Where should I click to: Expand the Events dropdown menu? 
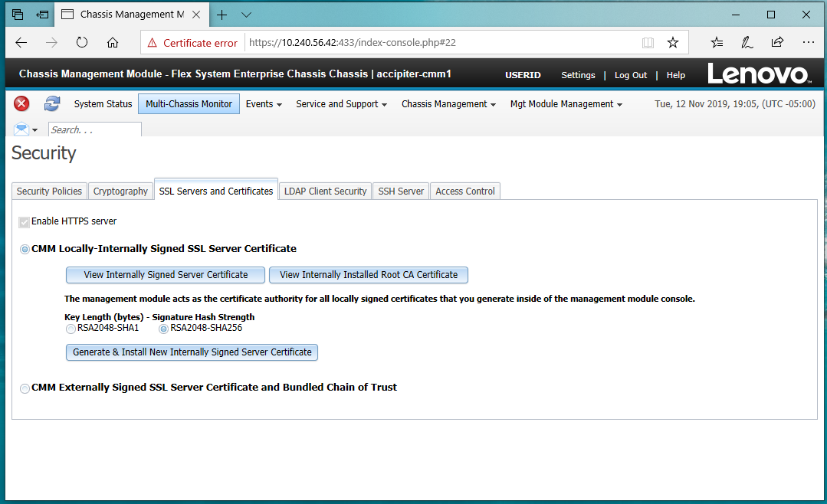point(264,104)
